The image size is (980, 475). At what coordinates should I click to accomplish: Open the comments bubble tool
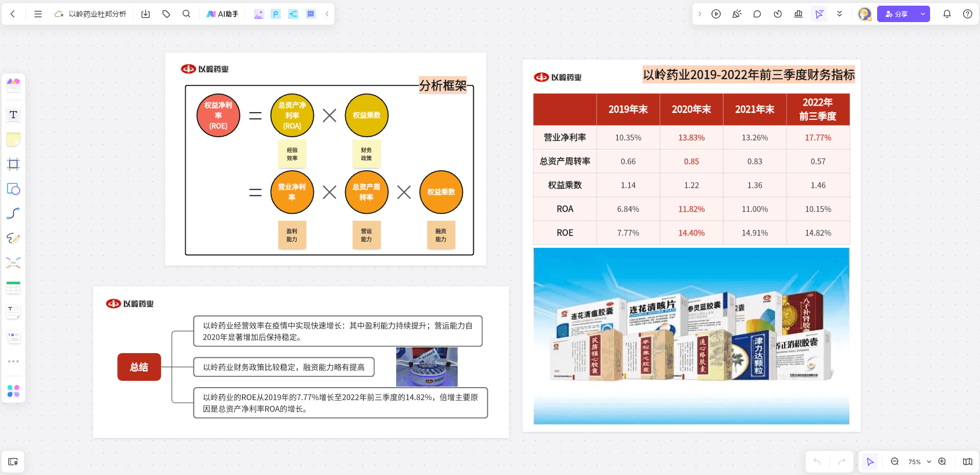[x=757, y=14]
